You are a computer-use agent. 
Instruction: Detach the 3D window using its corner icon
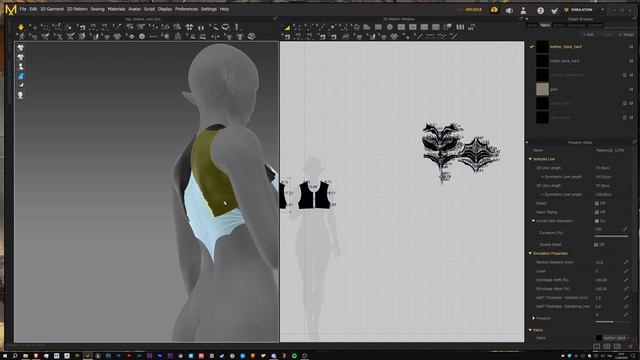click(275, 19)
